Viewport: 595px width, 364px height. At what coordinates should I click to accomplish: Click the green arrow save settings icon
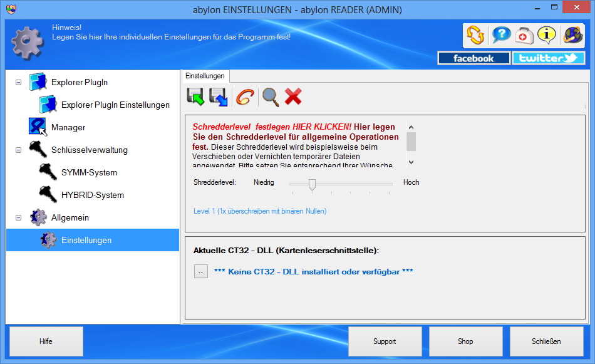(196, 96)
